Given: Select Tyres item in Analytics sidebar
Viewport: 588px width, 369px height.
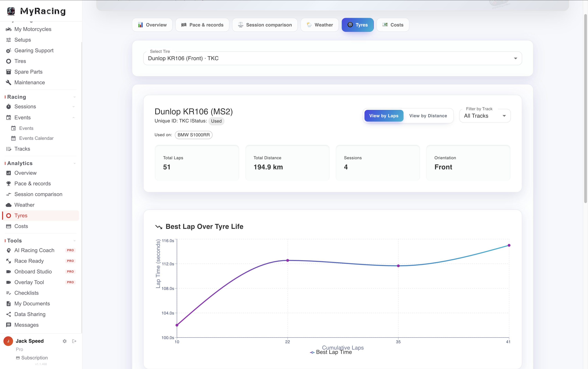Looking at the screenshot, I should pyautogui.click(x=41, y=216).
